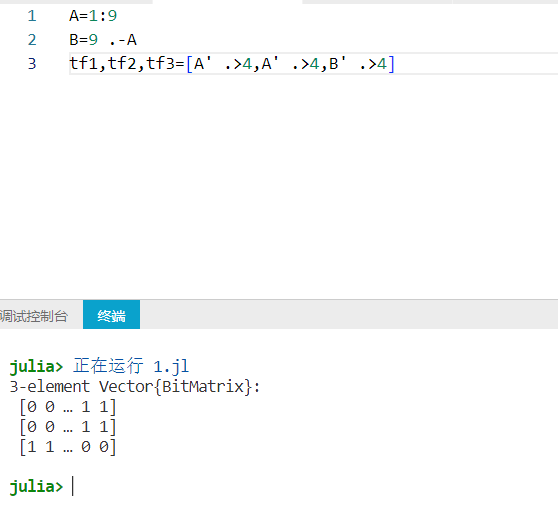Click the number 9 on line 2

click(x=93, y=40)
